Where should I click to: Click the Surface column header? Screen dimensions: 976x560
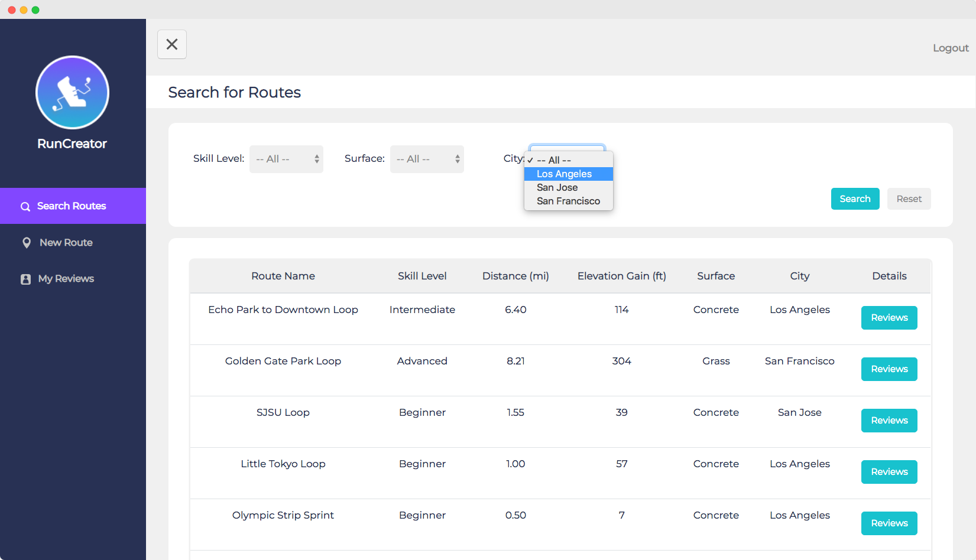tap(716, 276)
